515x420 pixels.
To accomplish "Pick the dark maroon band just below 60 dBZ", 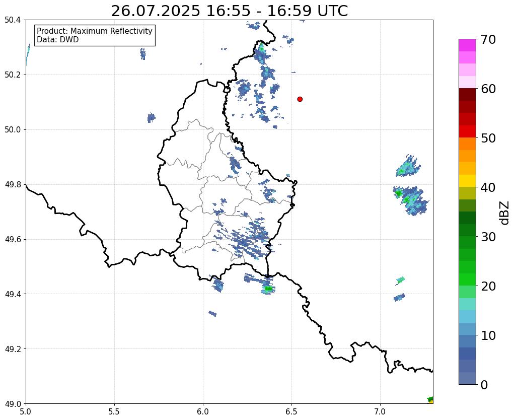I will pos(467,95).
